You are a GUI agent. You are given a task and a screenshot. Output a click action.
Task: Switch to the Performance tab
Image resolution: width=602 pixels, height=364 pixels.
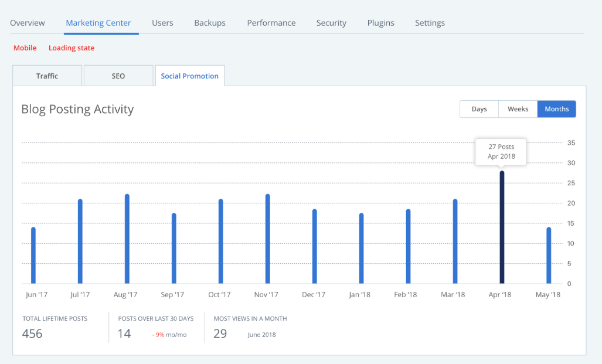click(271, 23)
